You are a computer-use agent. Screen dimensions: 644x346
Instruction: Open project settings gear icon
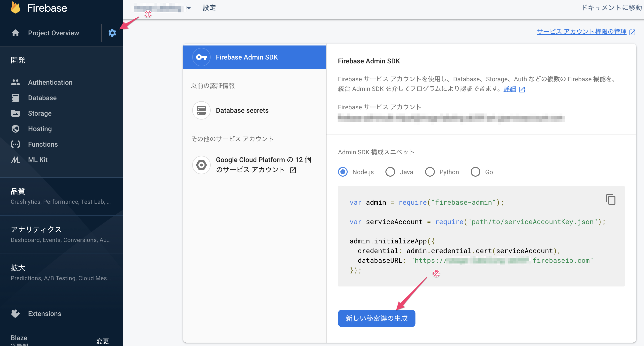pyautogui.click(x=112, y=33)
